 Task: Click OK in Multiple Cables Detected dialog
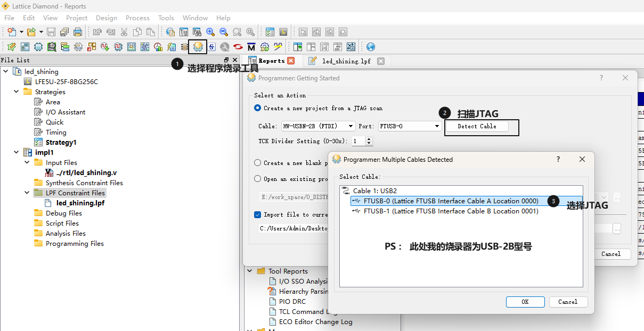pyautogui.click(x=525, y=302)
